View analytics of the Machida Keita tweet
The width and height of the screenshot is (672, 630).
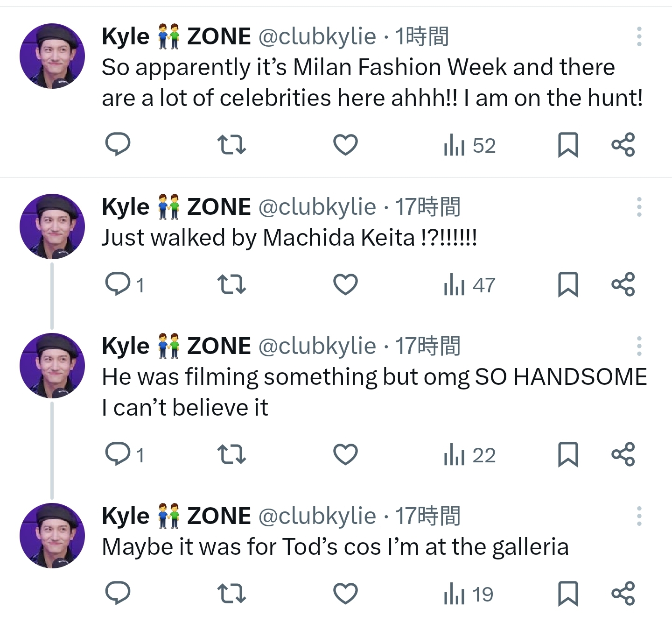click(x=469, y=285)
